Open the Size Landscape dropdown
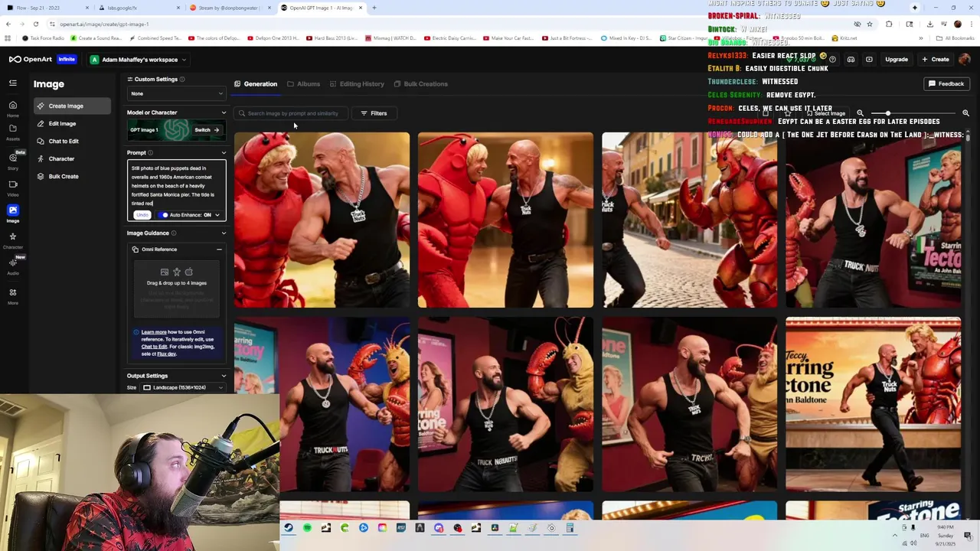This screenshot has width=980, height=551. 182,387
